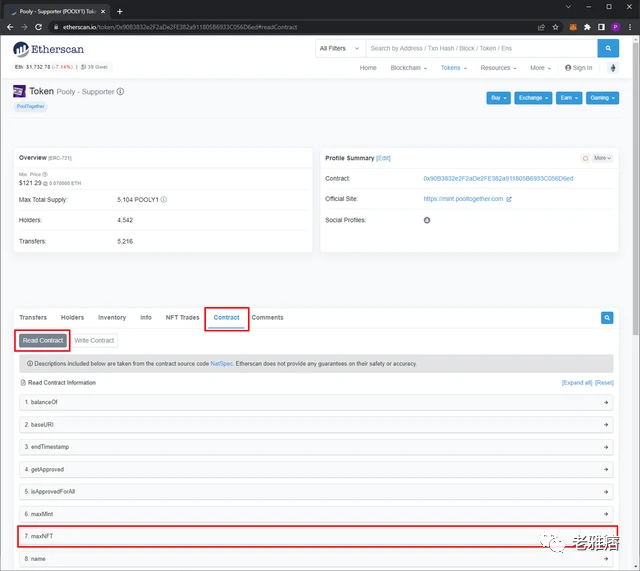Switch to the Info tab
The width and height of the screenshot is (640, 571).
[146, 317]
